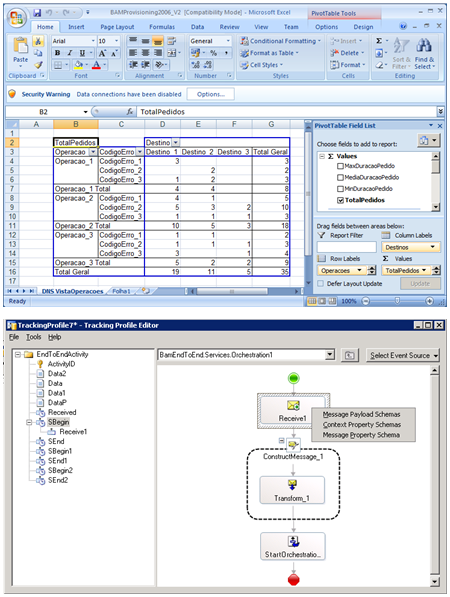This screenshot has width=450, height=597.
Task: Save the workbook from the quick access toolbar
Action: (37, 13)
